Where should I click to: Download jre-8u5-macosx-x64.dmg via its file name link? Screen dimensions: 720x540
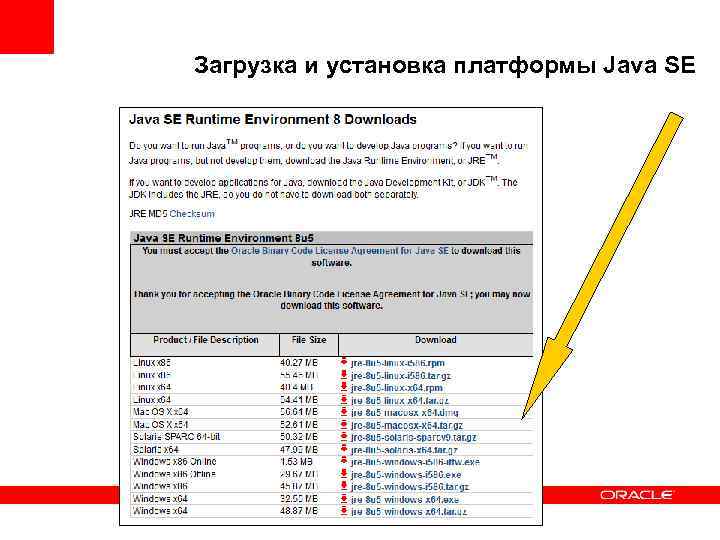tap(405, 413)
